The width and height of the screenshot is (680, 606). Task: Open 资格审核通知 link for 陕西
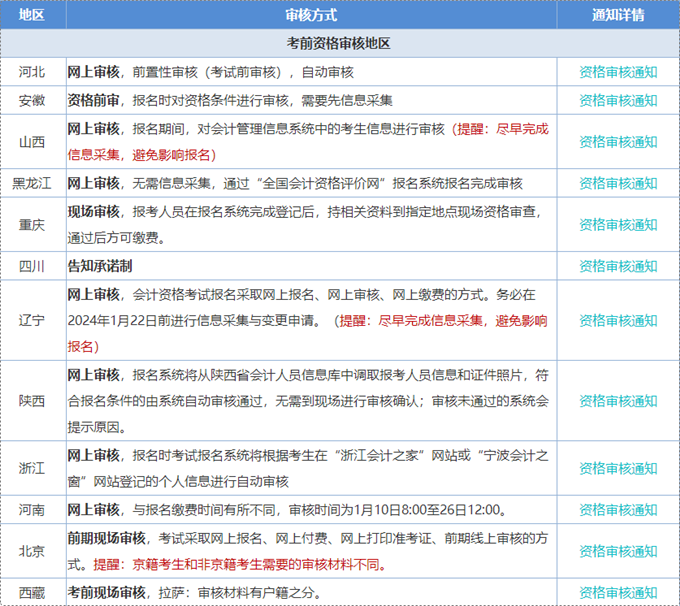point(618,401)
